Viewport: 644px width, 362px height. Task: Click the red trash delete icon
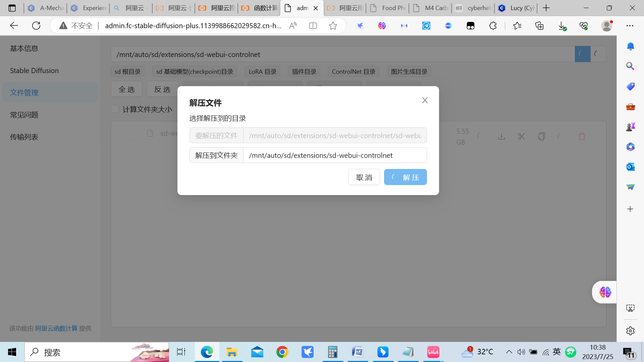(582, 136)
